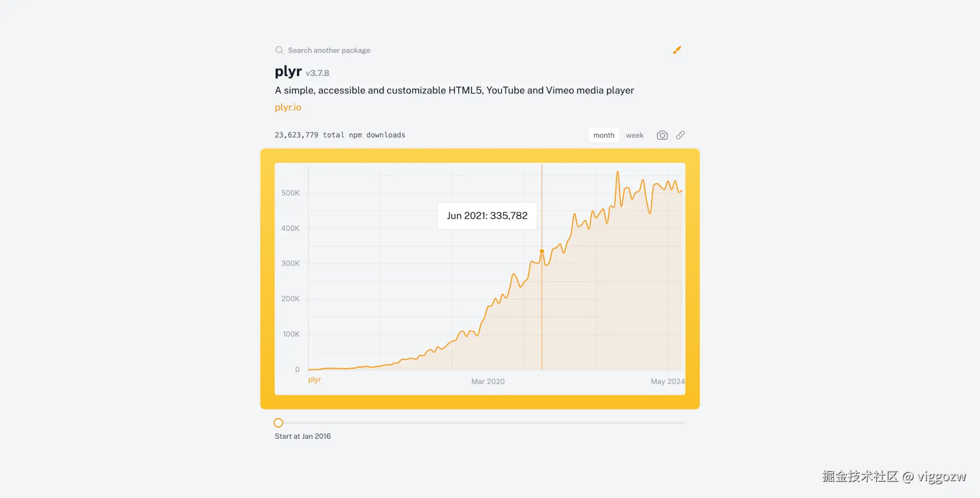Screen dimensions: 980x498
Task: Click the start date slider handle
Action: click(278, 423)
